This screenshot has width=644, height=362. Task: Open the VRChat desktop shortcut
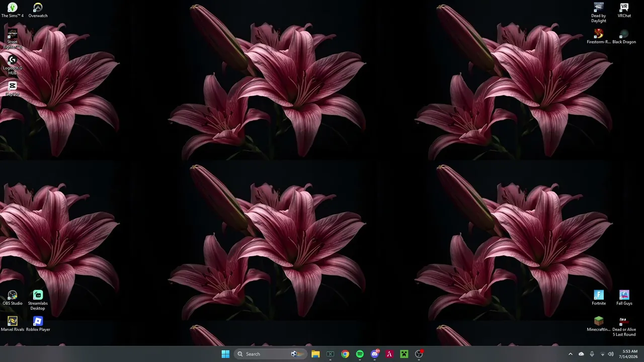[624, 11]
